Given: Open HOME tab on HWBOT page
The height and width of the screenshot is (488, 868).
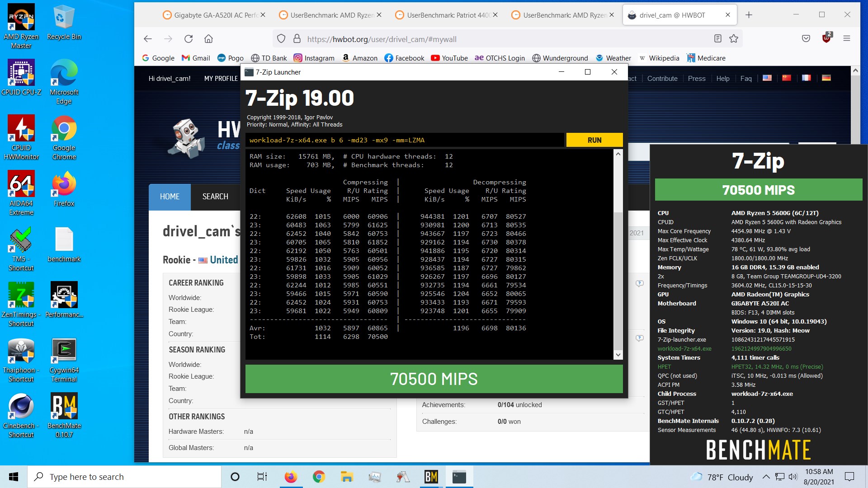Looking at the screenshot, I should (x=170, y=197).
